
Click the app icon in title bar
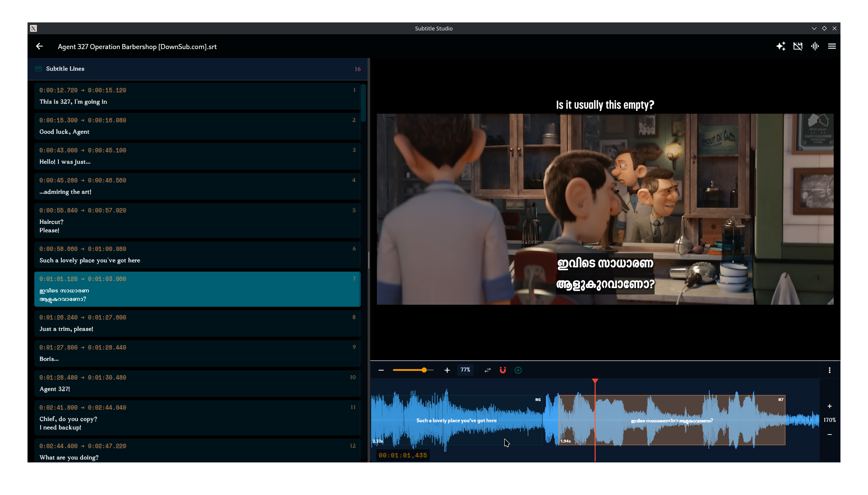point(33,28)
